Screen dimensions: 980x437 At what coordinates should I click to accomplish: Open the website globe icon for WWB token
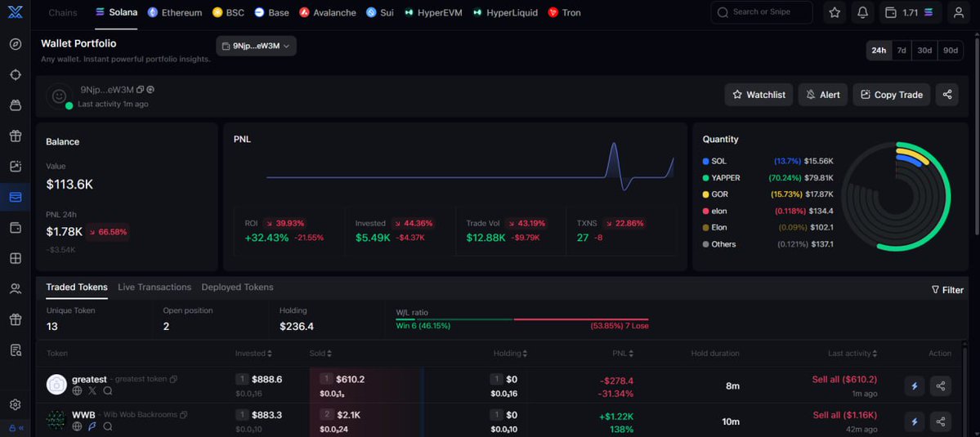pyautogui.click(x=77, y=426)
